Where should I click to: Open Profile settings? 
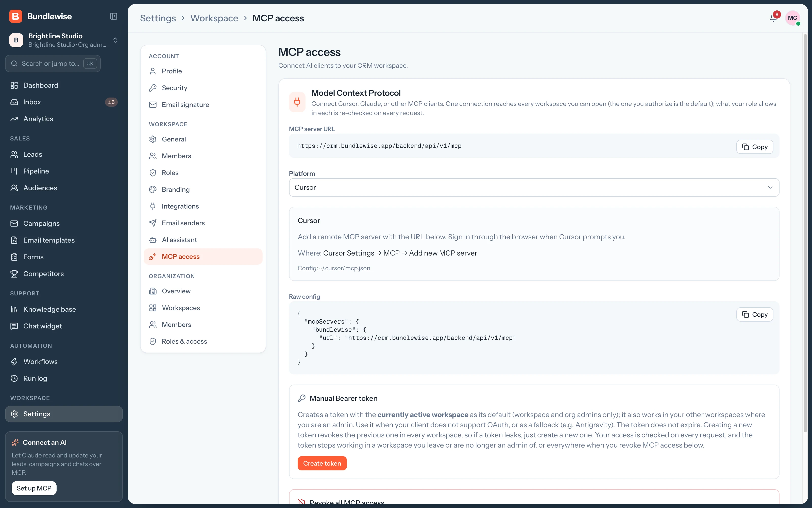[203, 71]
